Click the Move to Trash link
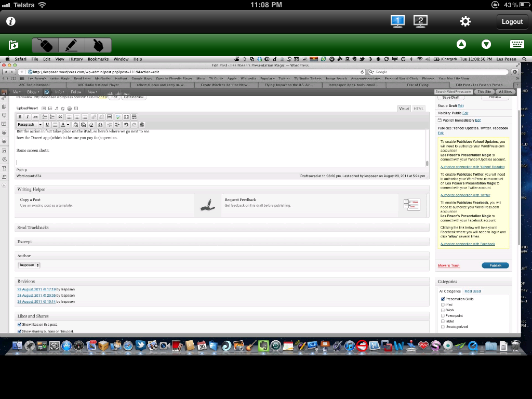 (x=448, y=265)
